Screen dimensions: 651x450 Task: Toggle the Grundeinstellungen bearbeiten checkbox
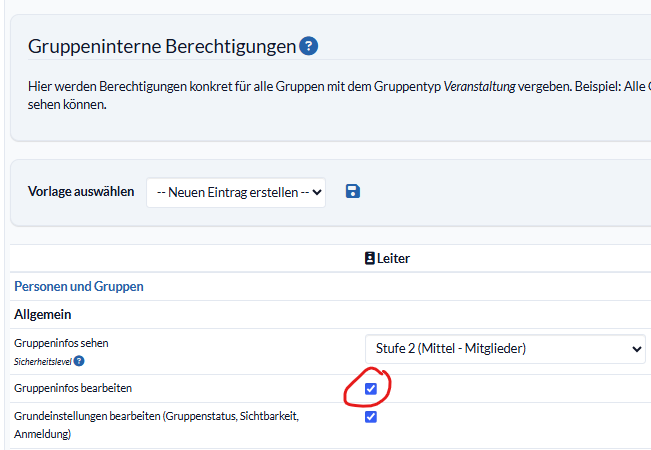371,417
